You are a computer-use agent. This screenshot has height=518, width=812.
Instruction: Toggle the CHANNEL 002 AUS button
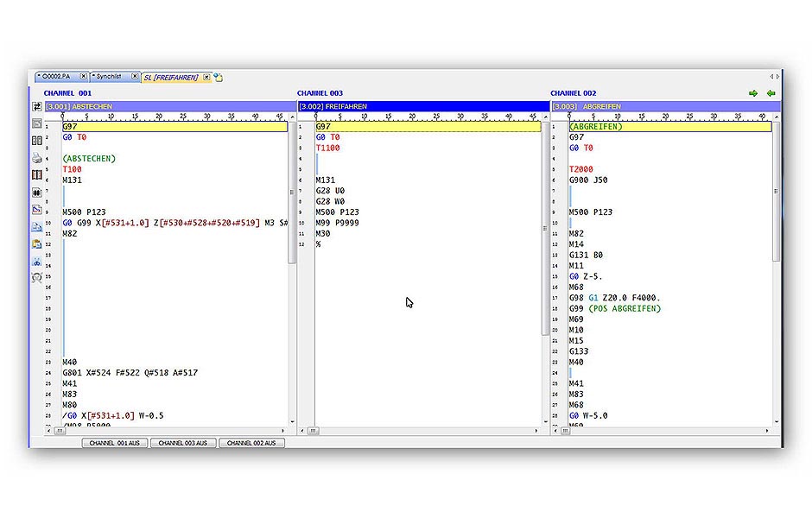click(x=251, y=443)
